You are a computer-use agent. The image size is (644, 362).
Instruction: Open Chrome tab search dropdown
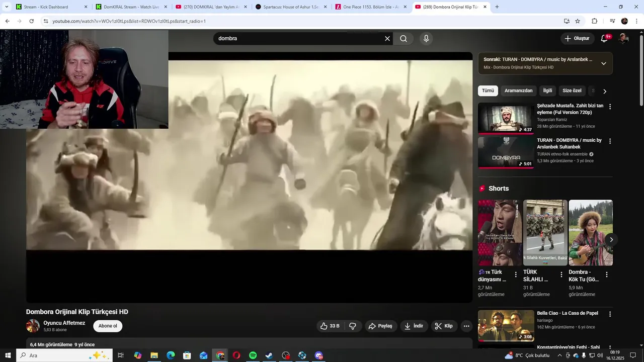[x=7, y=7]
